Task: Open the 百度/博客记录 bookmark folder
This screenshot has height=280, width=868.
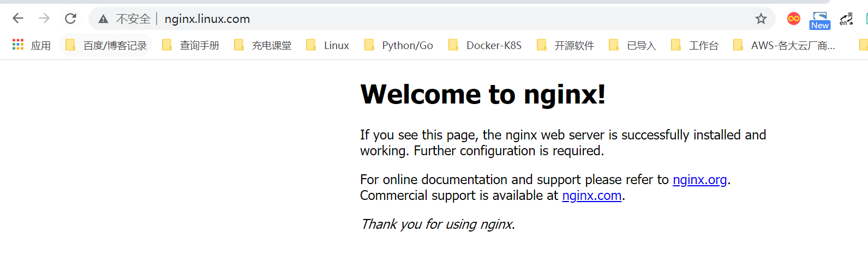Action: click(x=106, y=45)
